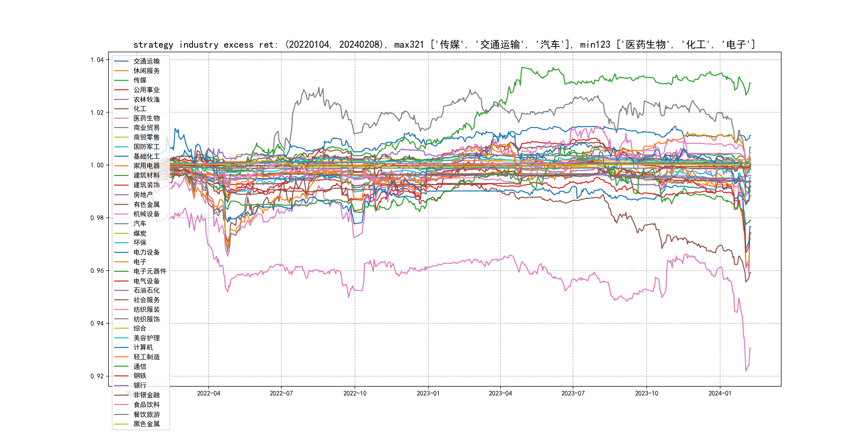Click the 2022-07 x-axis tick label
Screen dimensions: 868x434
tap(281, 393)
